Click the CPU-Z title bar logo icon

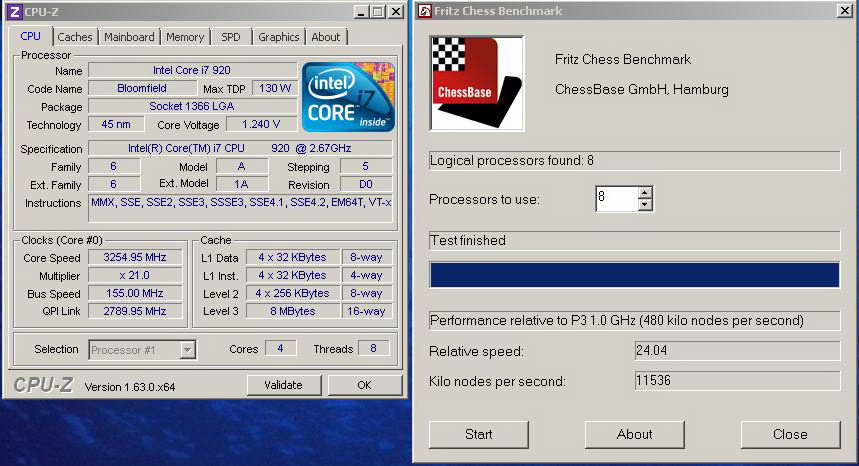pos(15,11)
